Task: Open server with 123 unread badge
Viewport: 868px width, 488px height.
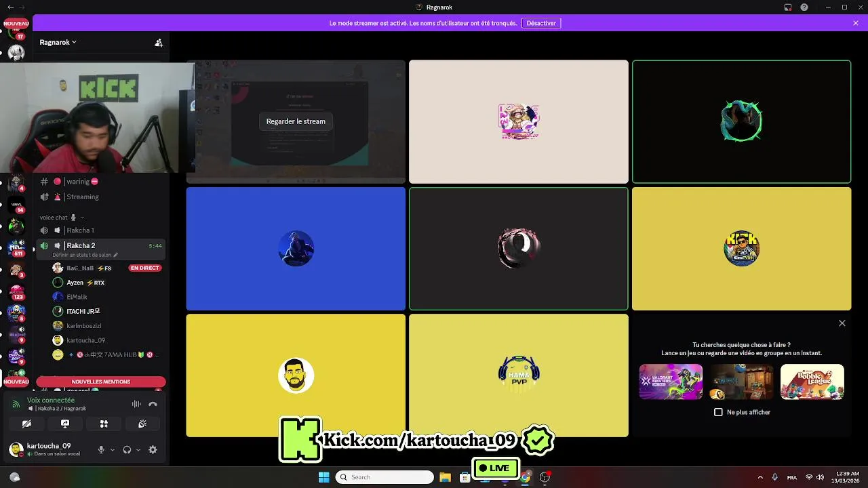Action: [x=16, y=291]
